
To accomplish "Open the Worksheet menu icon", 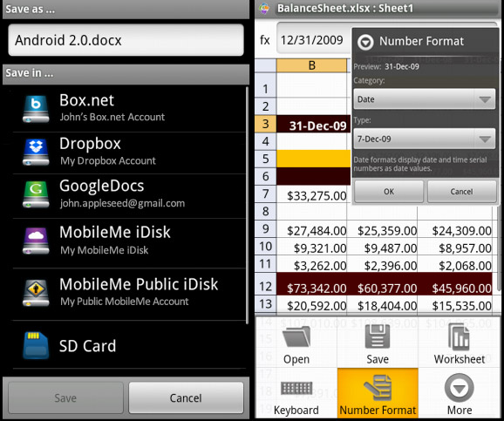I will [460, 336].
